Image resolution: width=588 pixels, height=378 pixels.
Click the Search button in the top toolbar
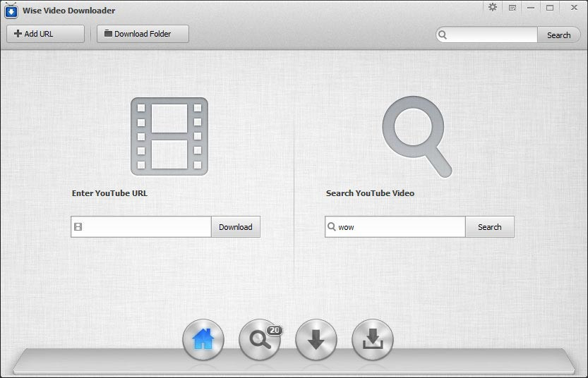pyautogui.click(x=559, y=35)
